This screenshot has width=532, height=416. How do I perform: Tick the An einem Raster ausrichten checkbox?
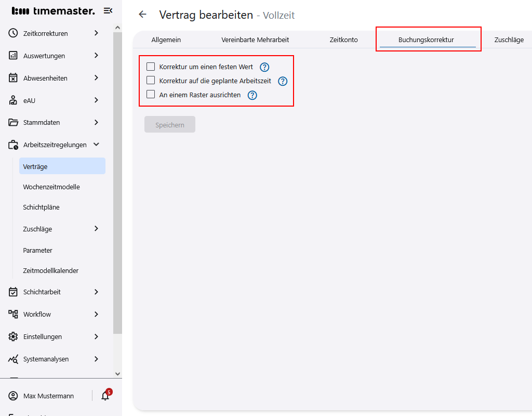[151, 95]
